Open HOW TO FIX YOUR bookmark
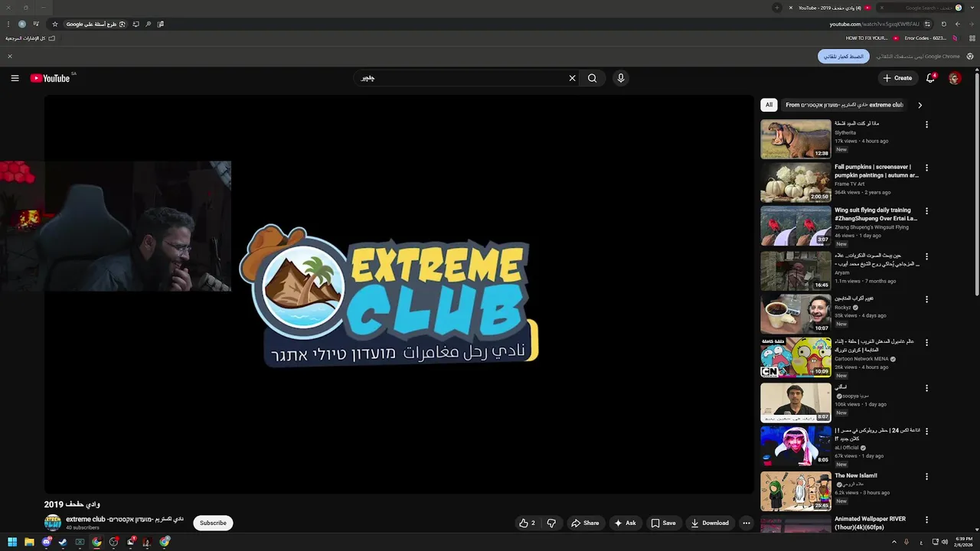 [x=872, y=37]
